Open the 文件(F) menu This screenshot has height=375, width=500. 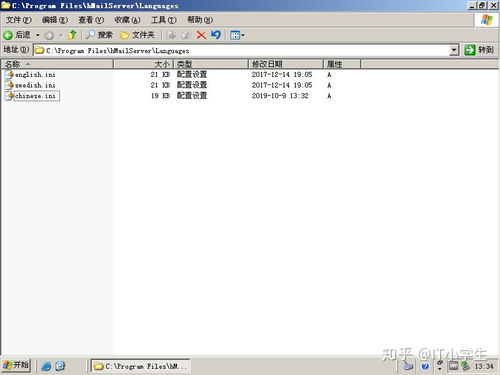tap(19, 20)
